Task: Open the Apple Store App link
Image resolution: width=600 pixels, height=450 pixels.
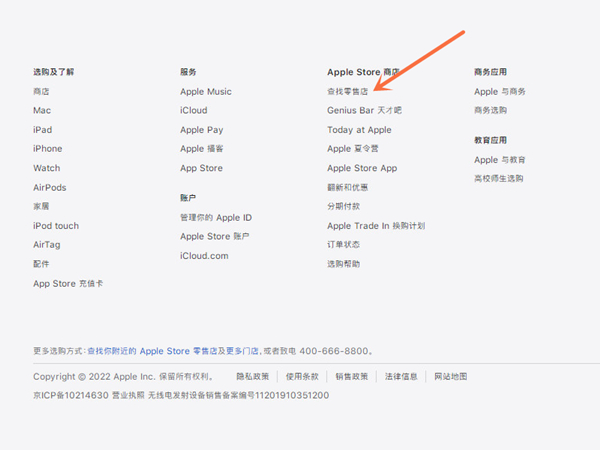Action: click(362, 168)
